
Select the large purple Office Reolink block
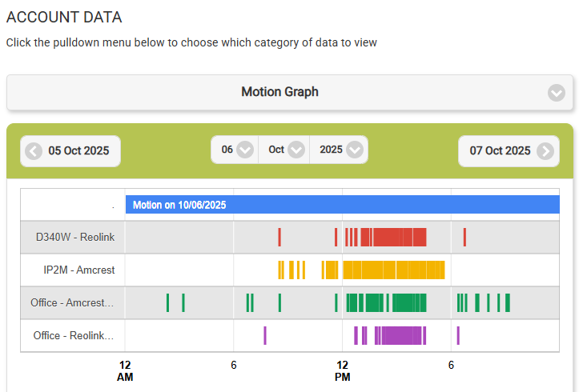[x=400, y=335]
